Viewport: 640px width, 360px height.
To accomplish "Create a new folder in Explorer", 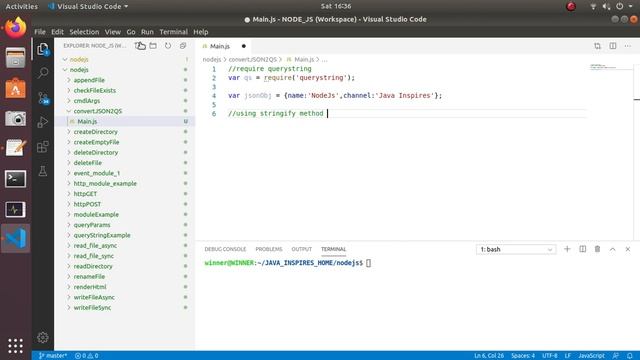I will tap(153, 46).
